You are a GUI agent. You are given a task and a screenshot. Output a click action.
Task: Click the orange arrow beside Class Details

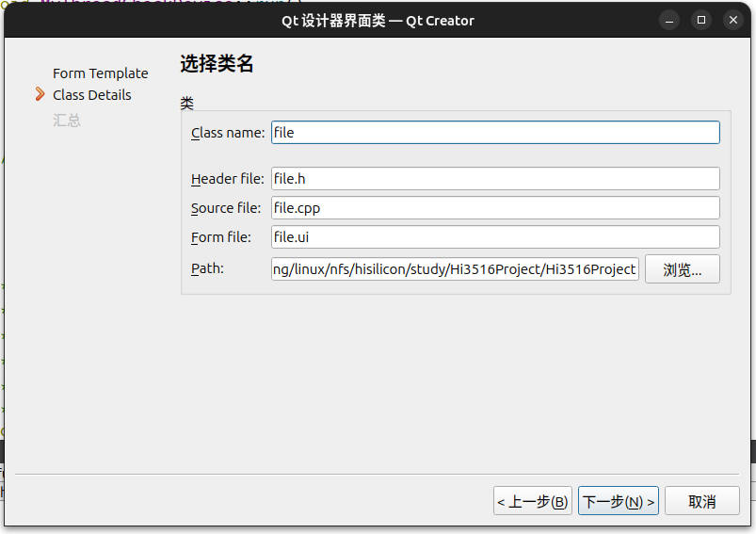coord(40,94)
